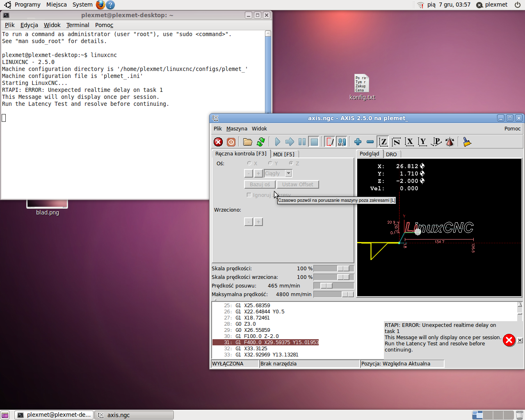Zoom in the preview with plus icon

pos(358,142)
